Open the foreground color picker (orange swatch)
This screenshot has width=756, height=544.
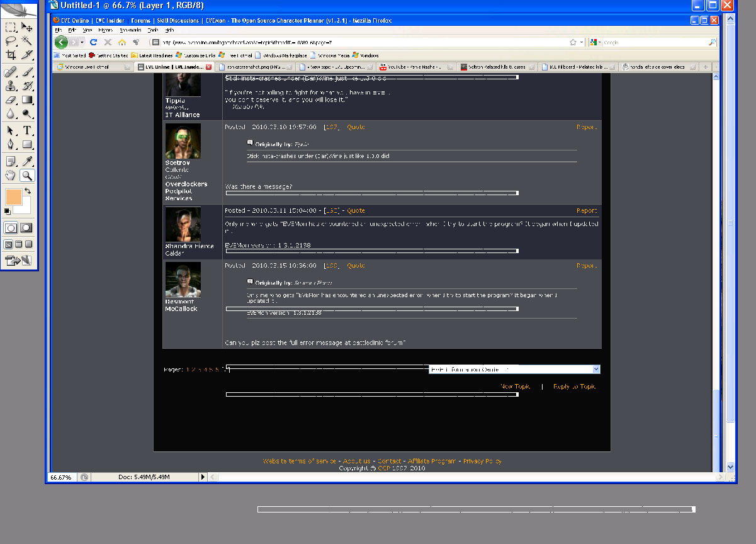coord(13,197)
